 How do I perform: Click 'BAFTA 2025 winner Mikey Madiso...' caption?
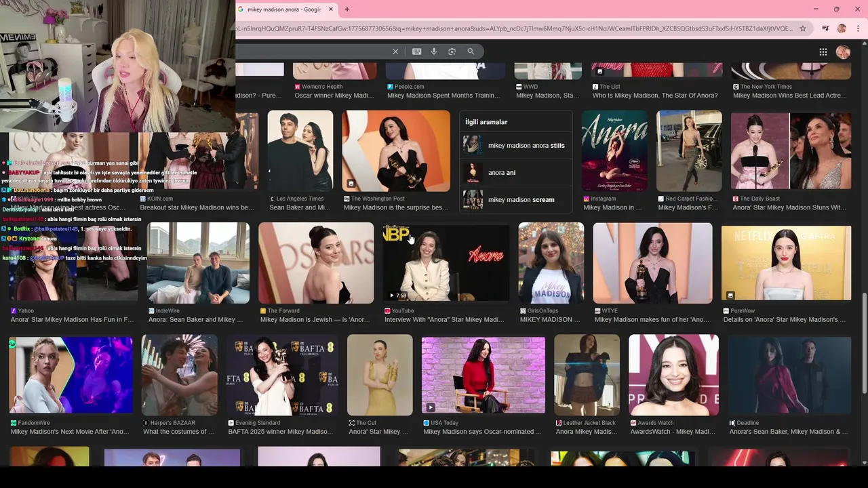280,432
